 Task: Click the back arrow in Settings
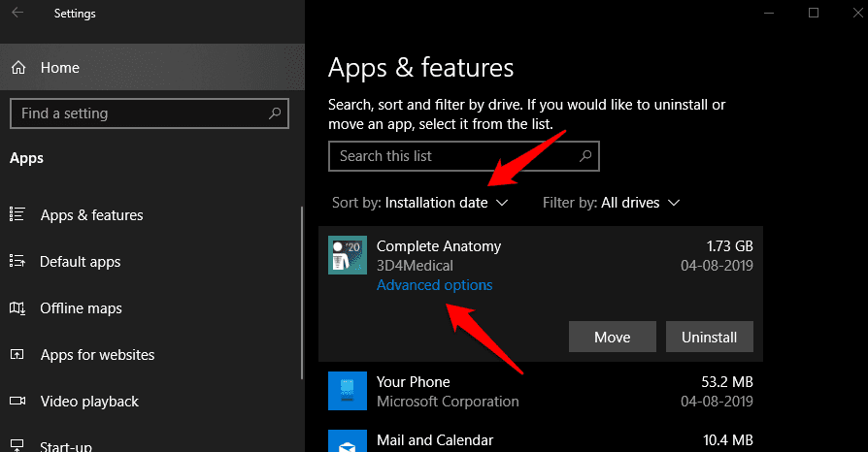coord(17,13)
